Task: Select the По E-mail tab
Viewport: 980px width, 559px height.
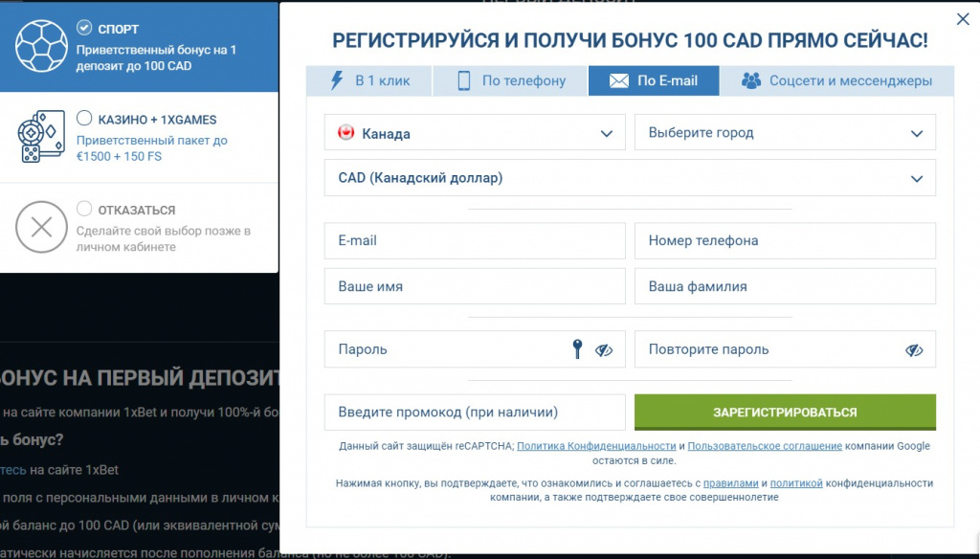Action: click(654, 80)
